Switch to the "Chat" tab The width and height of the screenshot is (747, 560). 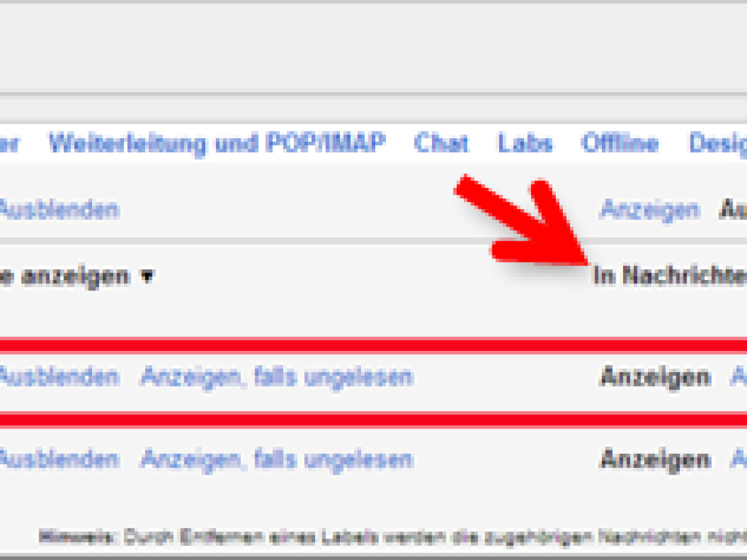click(x=442, y=143)
